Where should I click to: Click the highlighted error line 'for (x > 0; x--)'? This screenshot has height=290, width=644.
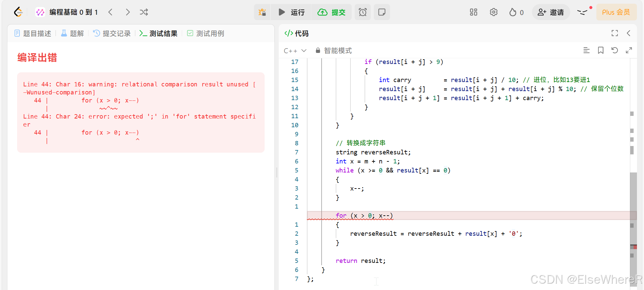coord(364,216)
